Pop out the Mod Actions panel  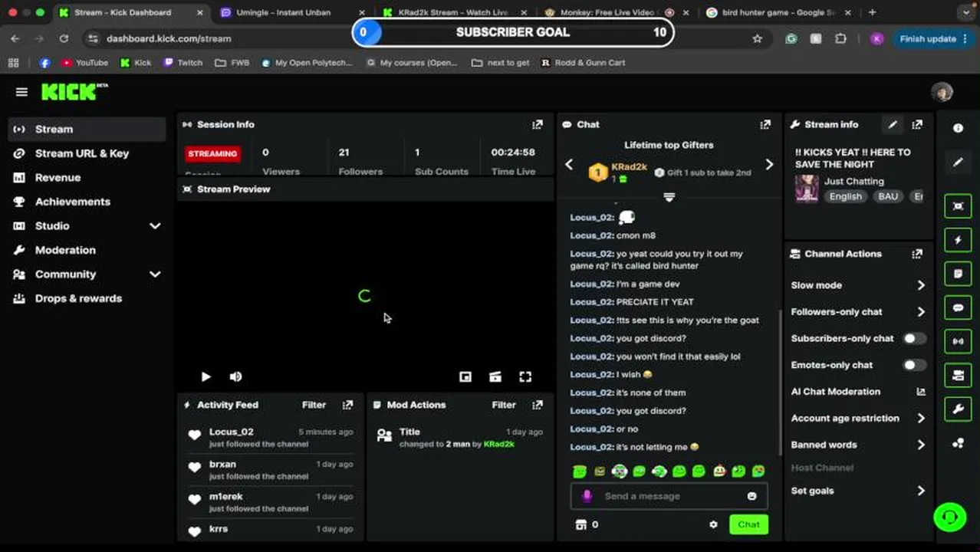[538, 405]
